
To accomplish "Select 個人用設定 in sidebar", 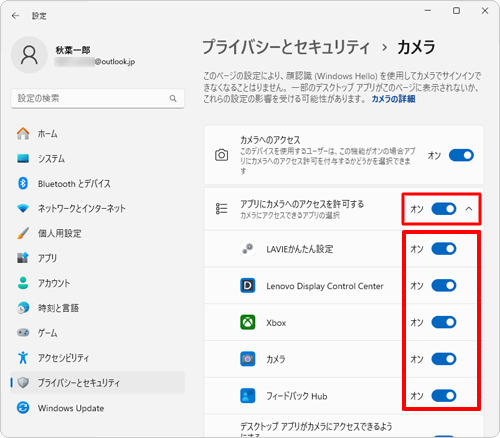I will click(x=98, y=233).
